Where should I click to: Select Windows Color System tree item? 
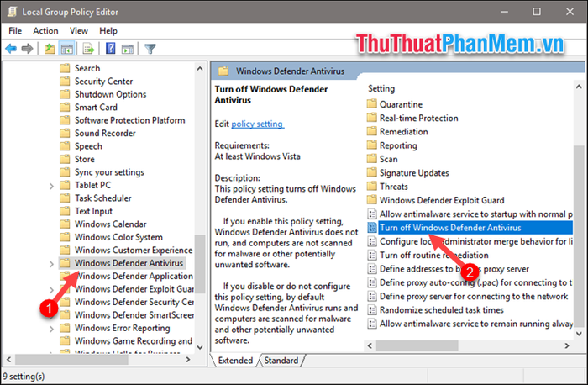tap(118, 237)
